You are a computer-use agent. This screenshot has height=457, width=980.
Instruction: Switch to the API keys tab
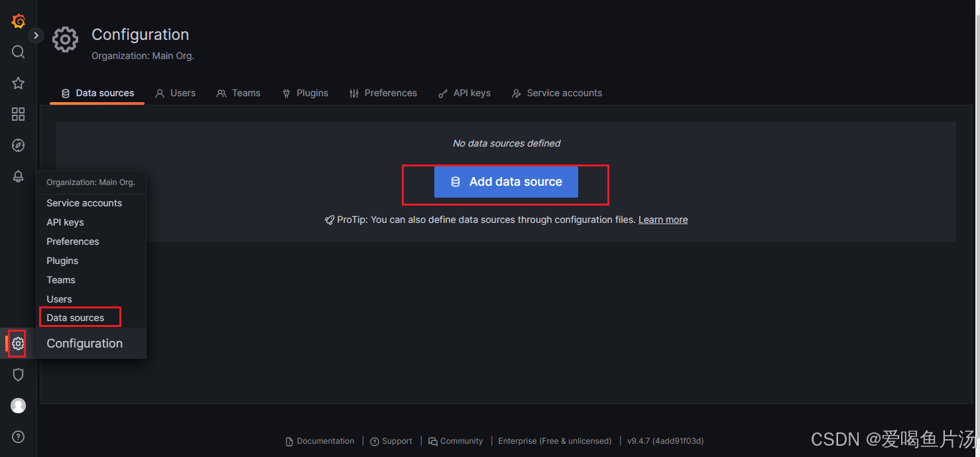tap(464, 93)
